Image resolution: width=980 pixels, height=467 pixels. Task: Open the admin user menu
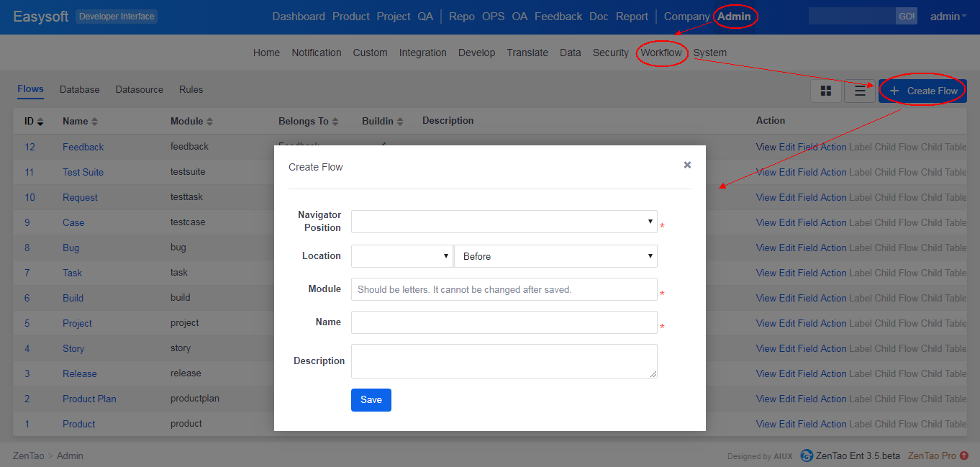[x=948, y=17]
